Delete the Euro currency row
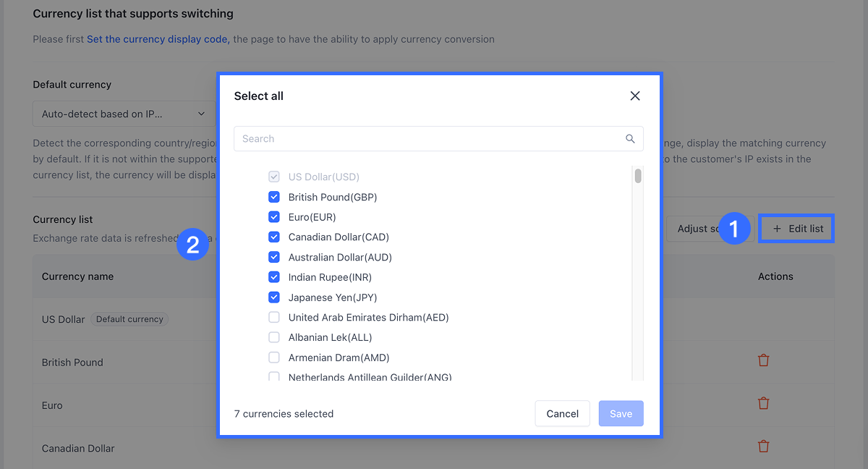 [x=763, y=403]
